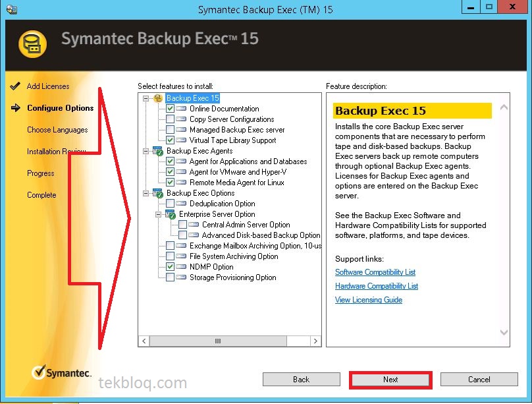
Task: Open the Software Compatibility List link
Action: [x=375, y=272]
